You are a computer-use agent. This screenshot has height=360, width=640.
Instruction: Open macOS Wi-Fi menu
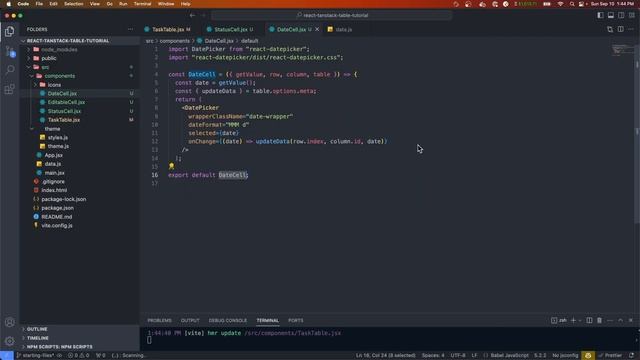point(560,4)
